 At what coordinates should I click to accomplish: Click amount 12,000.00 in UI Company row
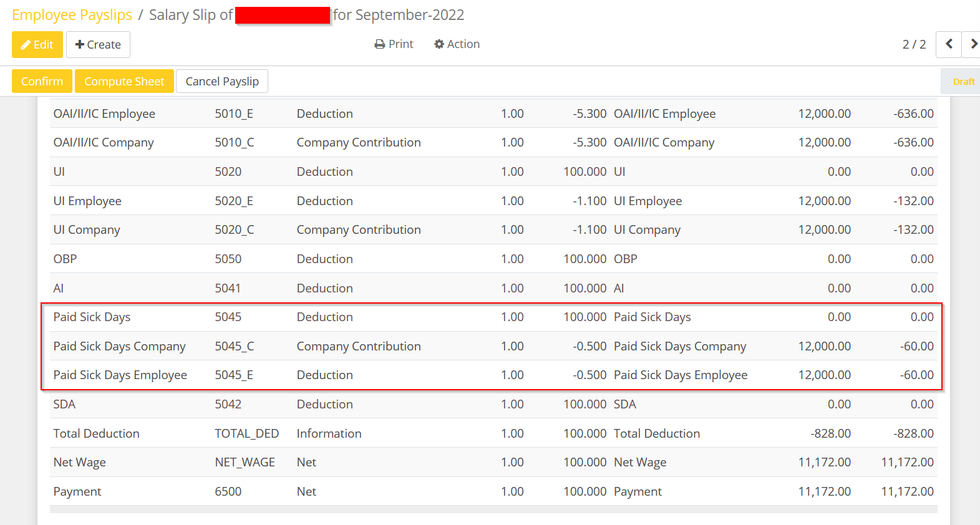coord(824,229)
